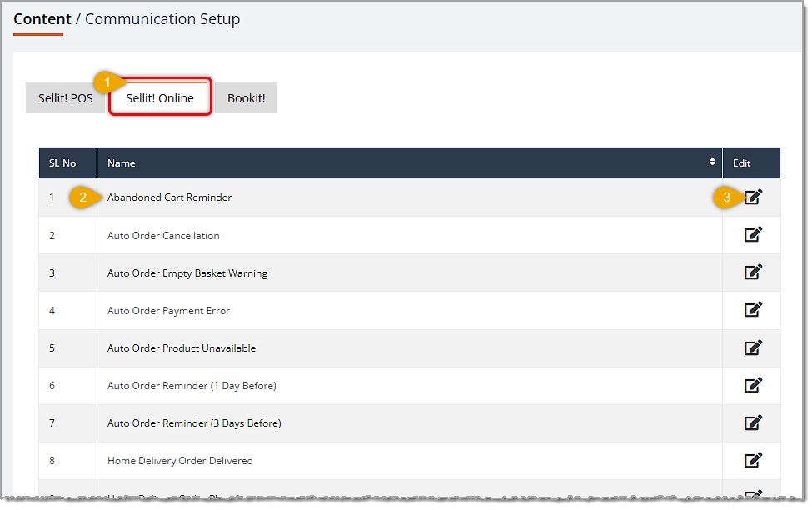Edit Auto Order Empty Basket Warning
Viewport: 812px width, 510px height.
(753, 272)
